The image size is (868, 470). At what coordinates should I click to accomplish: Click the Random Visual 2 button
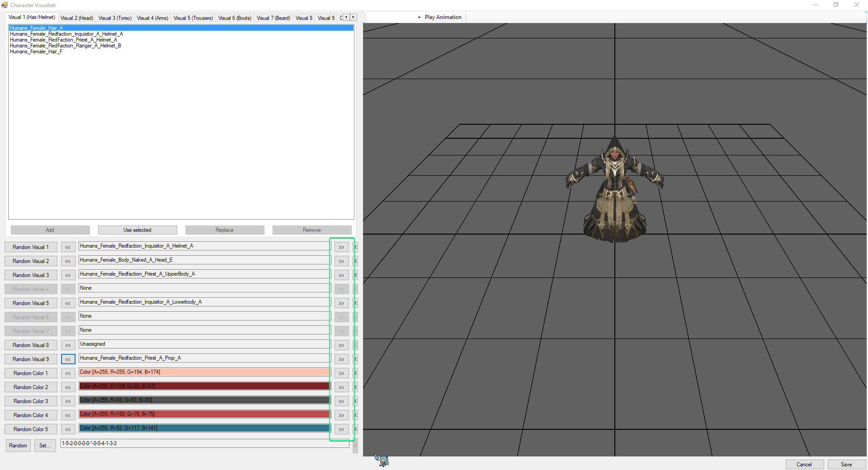point(31,261)
